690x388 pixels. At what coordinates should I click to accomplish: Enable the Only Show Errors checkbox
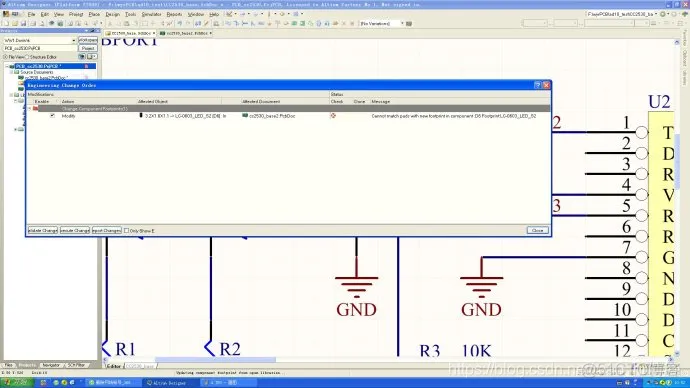[127, 231]
